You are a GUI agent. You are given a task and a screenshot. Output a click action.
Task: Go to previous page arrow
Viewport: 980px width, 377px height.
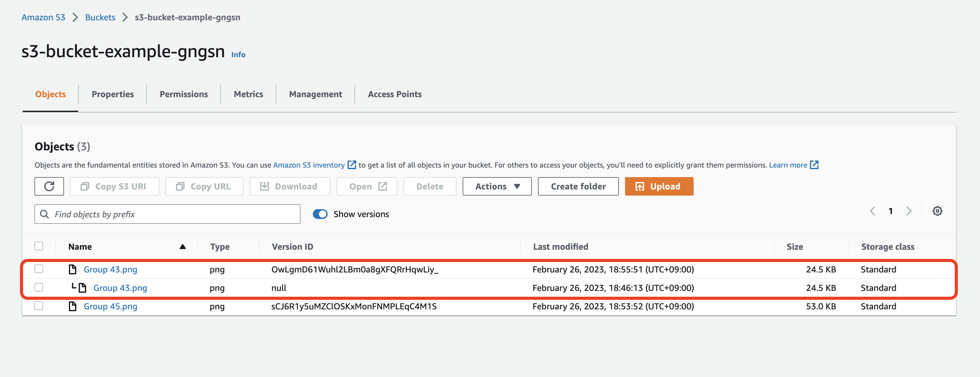pyautogui.click(x=873, y=211)
